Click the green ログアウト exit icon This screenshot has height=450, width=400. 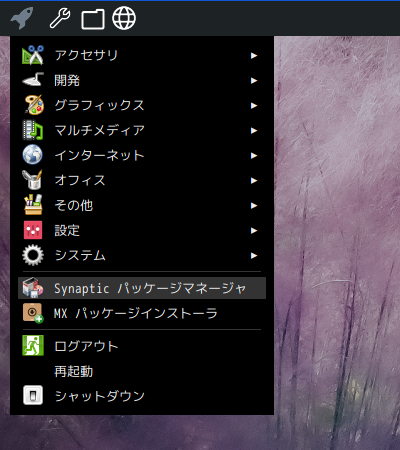tap(33, 345)
